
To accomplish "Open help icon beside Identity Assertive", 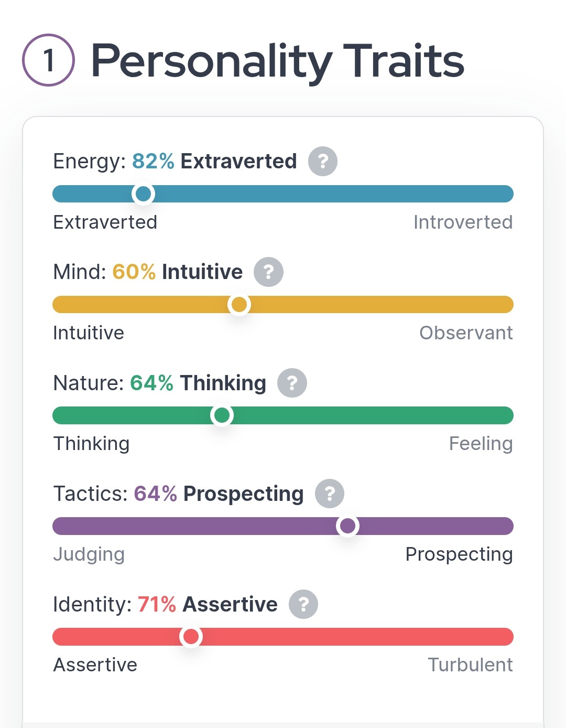I will coord(303,604).
